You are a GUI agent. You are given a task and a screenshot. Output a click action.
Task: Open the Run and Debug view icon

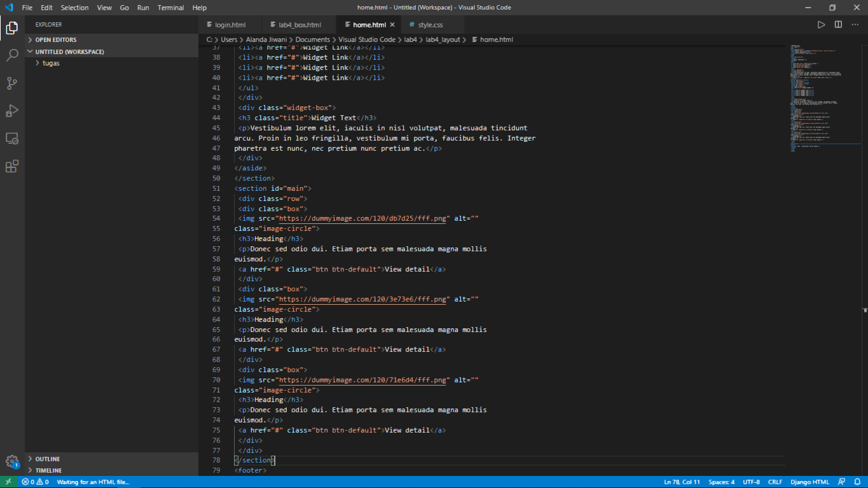pos(12,111)
